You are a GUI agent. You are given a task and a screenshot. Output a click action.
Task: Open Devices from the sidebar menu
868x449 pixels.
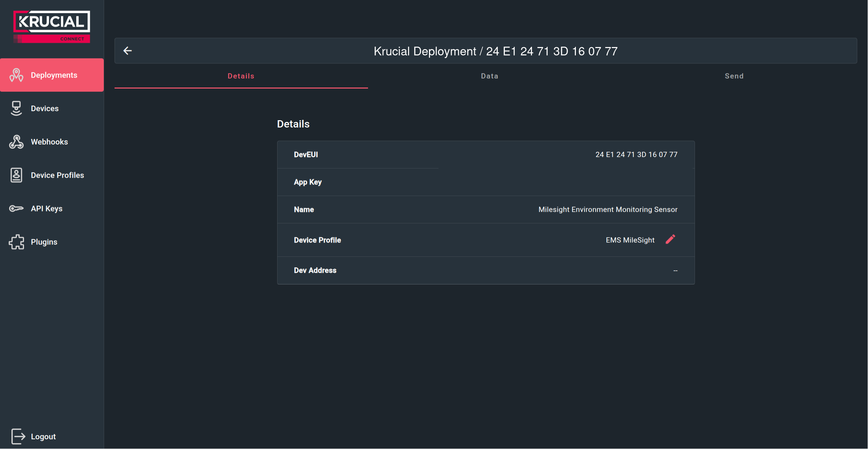tap(45, 108)
